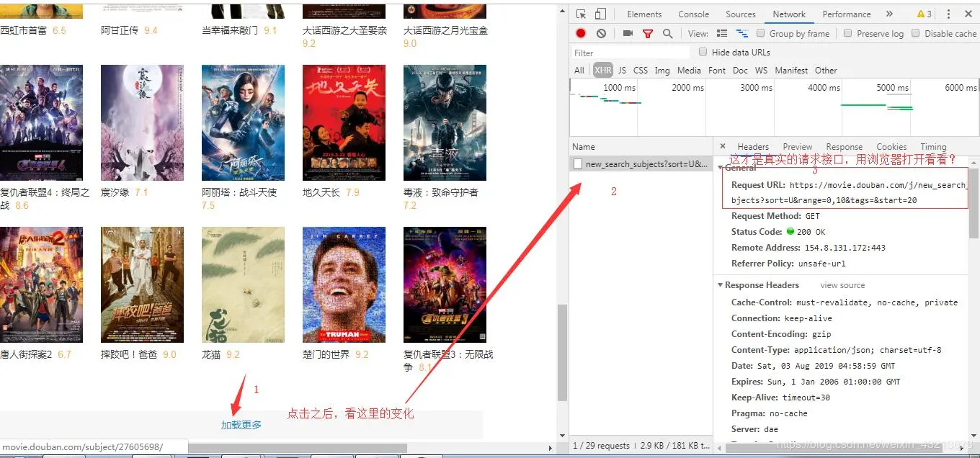Stop recording the network log

582,33
